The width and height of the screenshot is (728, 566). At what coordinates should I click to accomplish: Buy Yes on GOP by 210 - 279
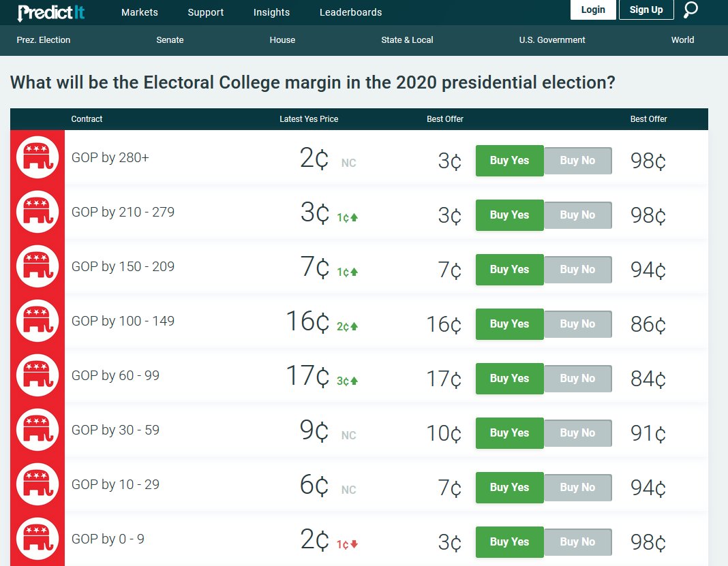coord(509,215)
